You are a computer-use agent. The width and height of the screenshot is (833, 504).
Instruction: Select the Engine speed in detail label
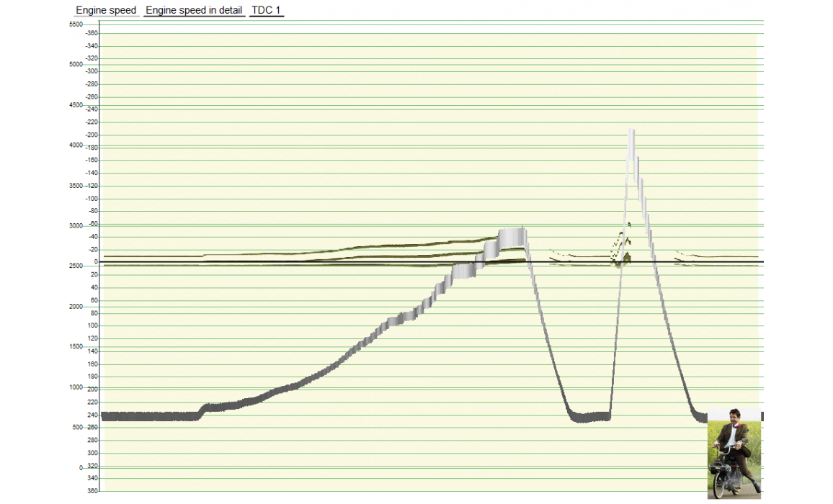coord(194,11)
